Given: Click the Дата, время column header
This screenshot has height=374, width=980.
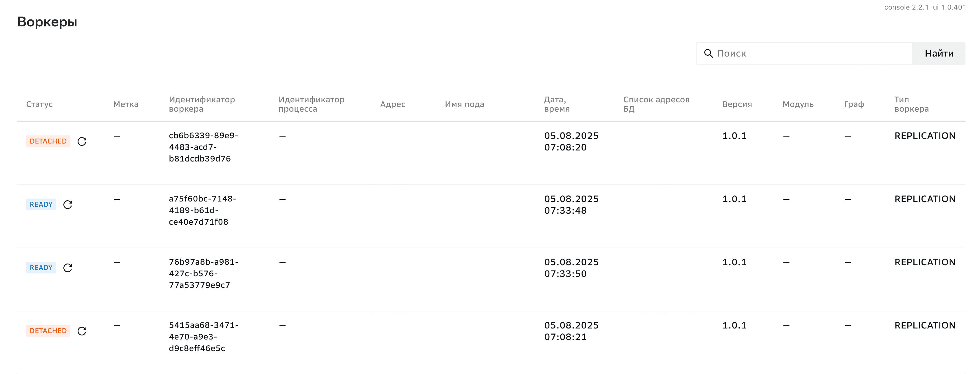Looking at the screenshot, I should (x=557, y=104).
